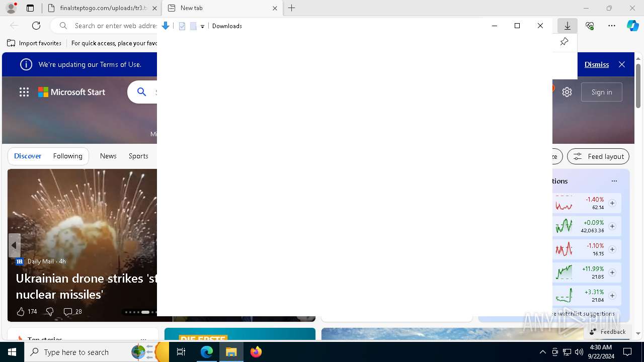This screenshot has width=644, height=362.
Task: Click the taskbar search box
Action: pos(97,352)
